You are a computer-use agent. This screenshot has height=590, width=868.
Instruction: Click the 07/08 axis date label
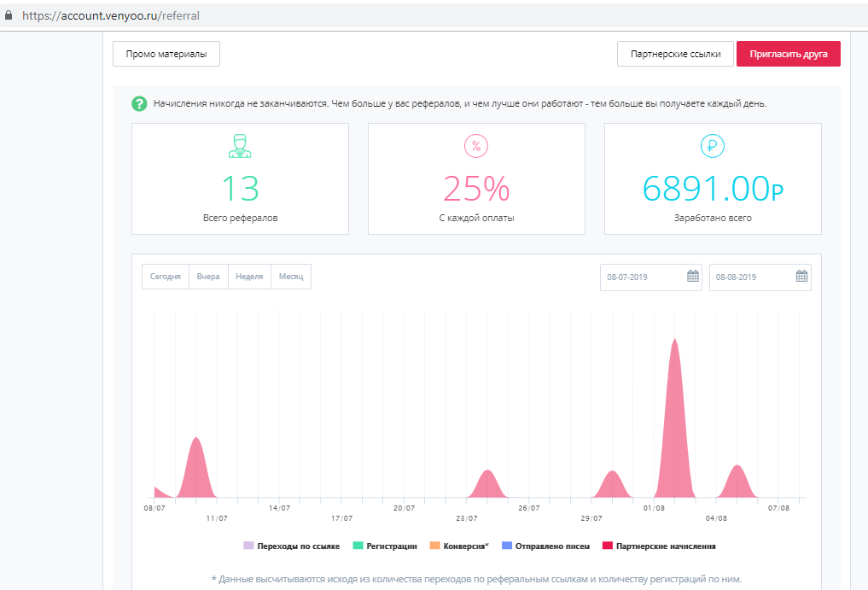click(x=779, y=508)
